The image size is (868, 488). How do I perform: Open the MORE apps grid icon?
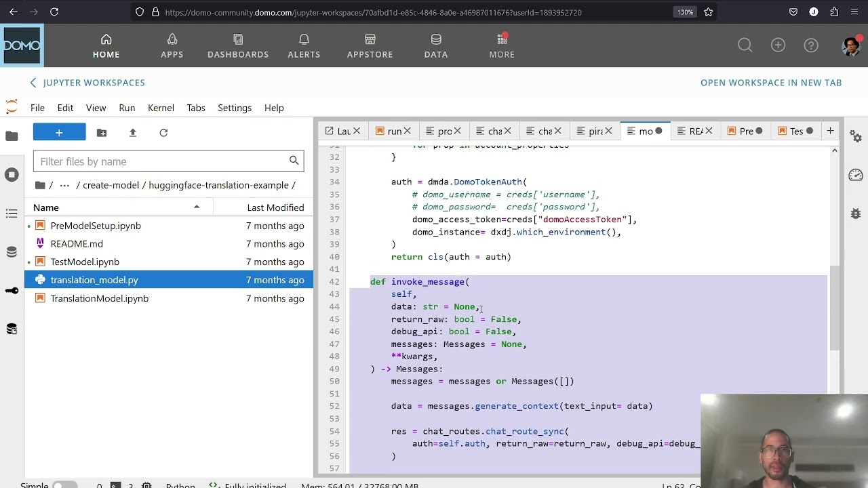502,39
